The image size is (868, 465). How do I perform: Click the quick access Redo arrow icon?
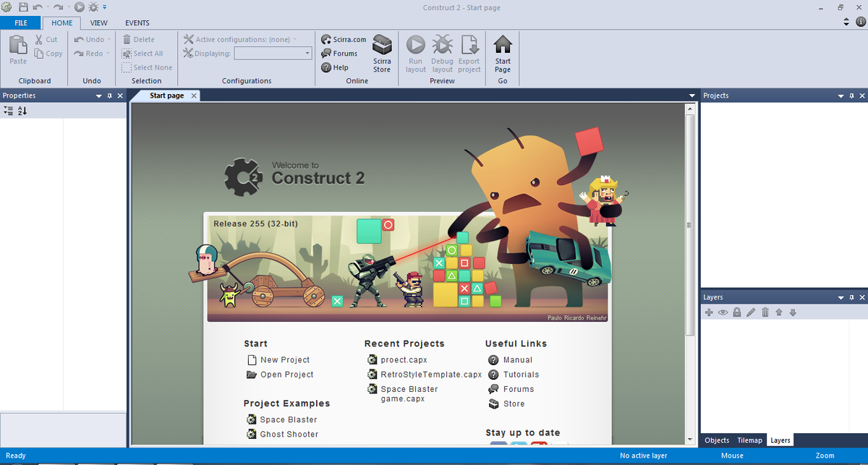coord(58,7)
